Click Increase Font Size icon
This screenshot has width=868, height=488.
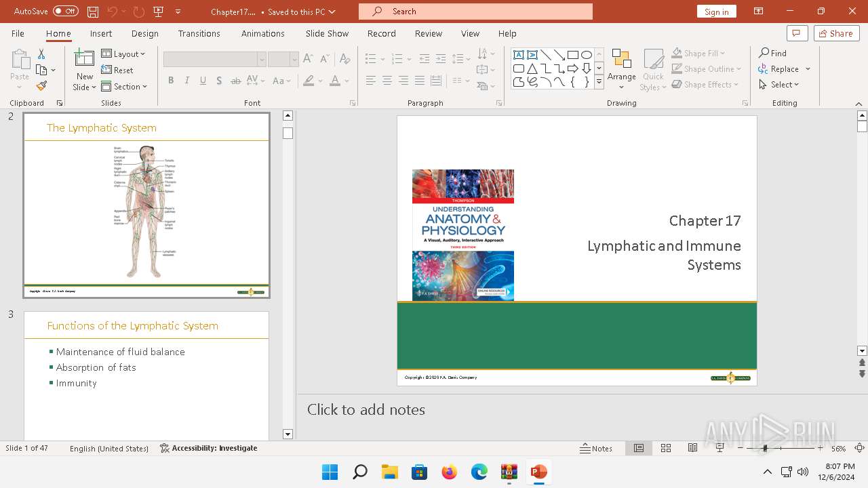pos(308,59)
